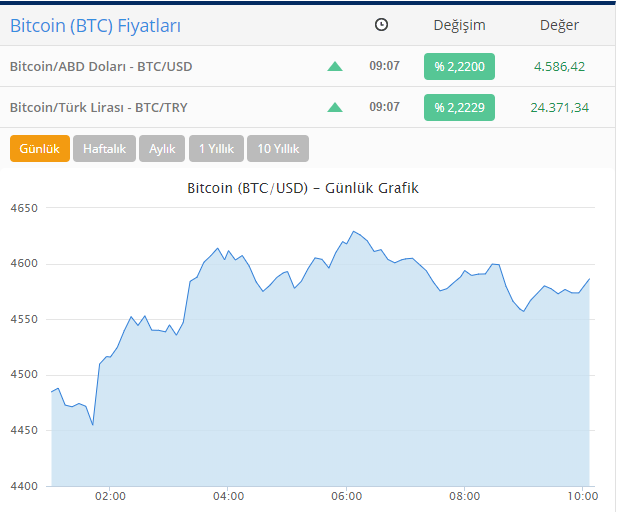Click the 4550 y-axis label
This screenshot has height=512, width=618.
24,319
